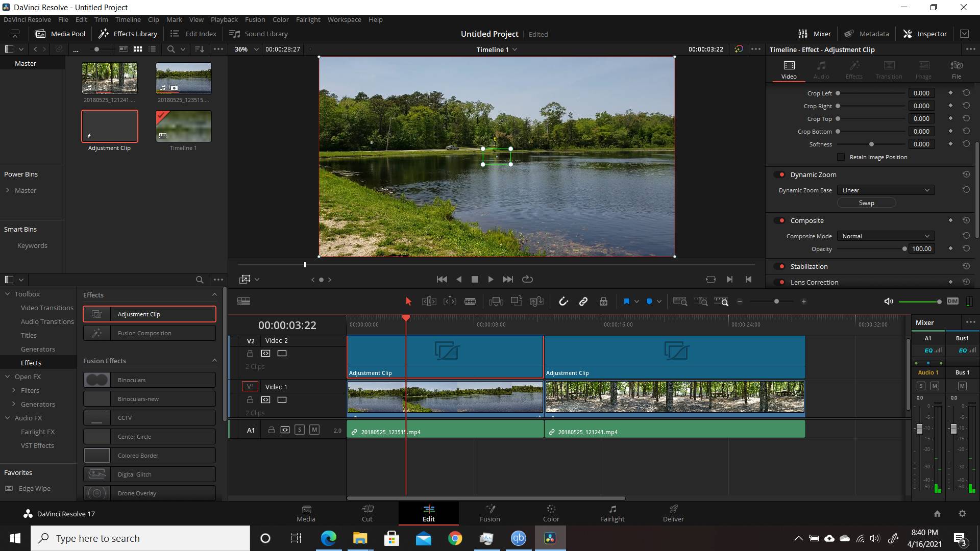Search the media pool

click(x=171, y=49)
